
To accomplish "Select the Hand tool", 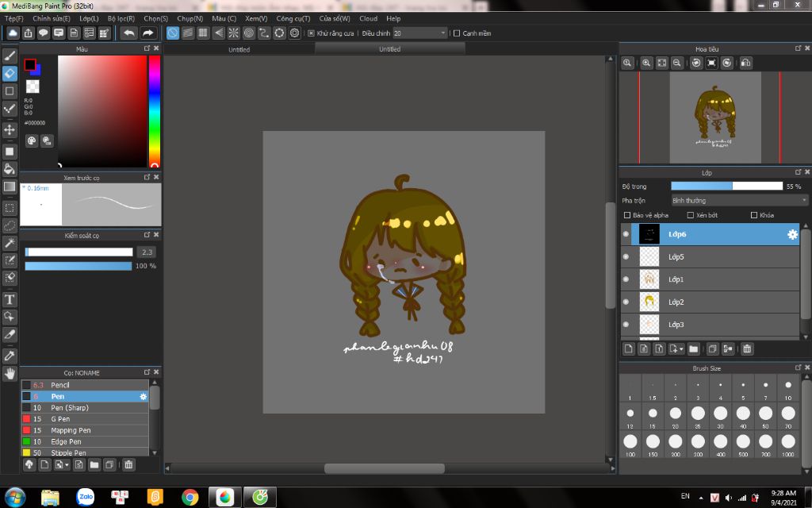I will tap(10, 373).
